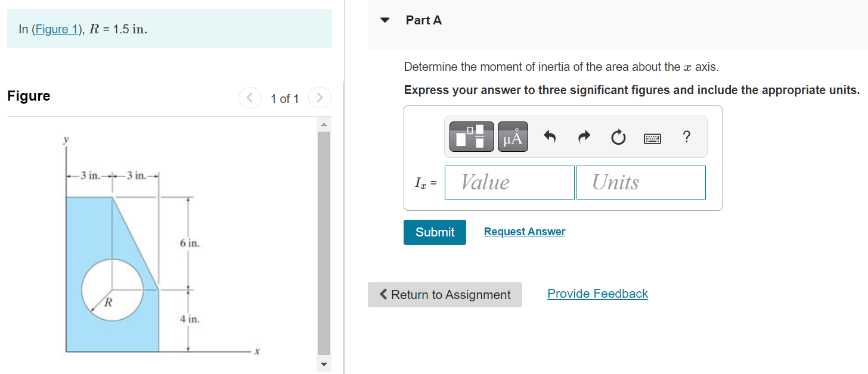Open Provide Feedback
Screen dimensions: 868x374
click(597, 293)
